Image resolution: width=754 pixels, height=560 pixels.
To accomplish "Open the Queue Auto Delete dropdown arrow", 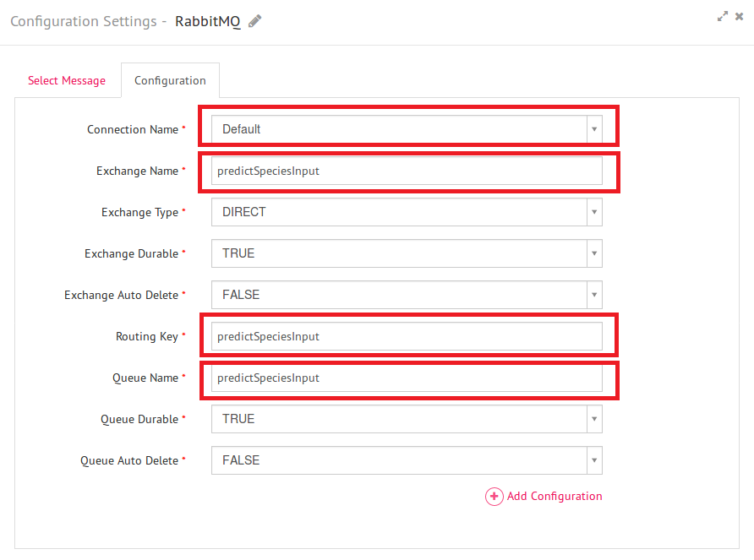I will pyautogui.click(x=594, y=460).
